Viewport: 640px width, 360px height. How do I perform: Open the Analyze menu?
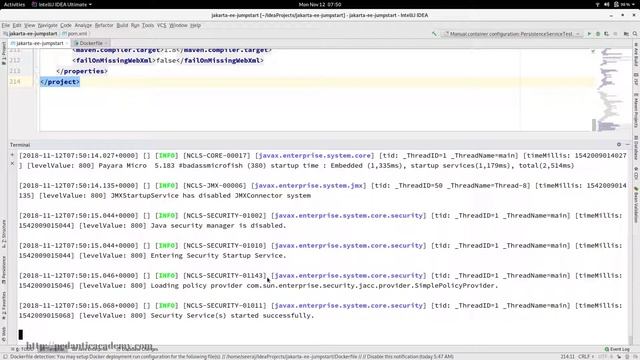(83, 25)
